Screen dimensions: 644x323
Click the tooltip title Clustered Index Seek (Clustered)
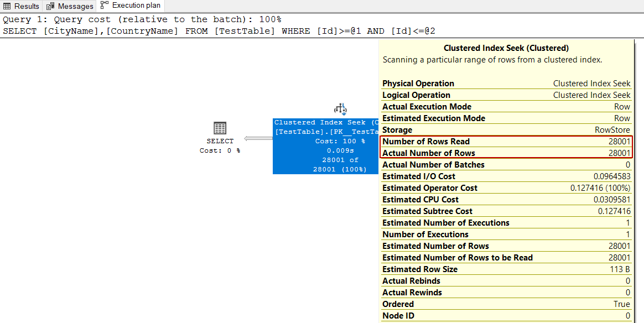[x=506, y=48]
